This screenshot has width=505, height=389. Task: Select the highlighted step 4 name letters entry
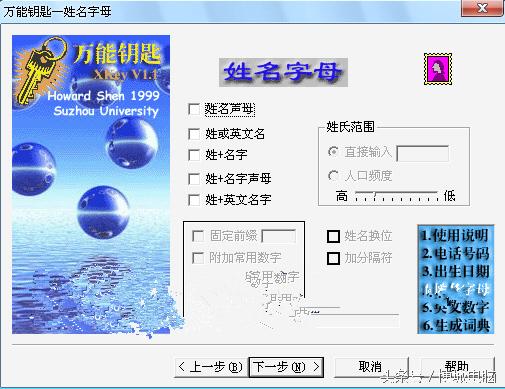pyautogui.click(x=455, y=289)
